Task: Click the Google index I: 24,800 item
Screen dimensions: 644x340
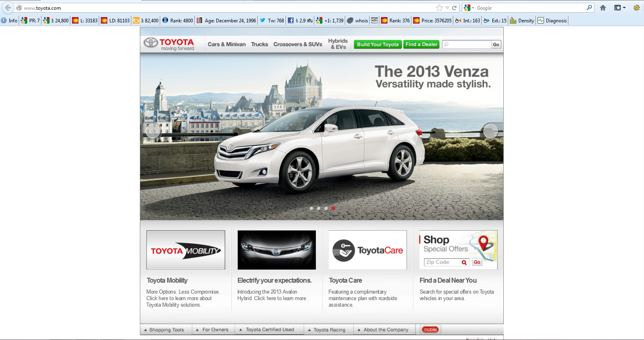Action: pos(56,20)
